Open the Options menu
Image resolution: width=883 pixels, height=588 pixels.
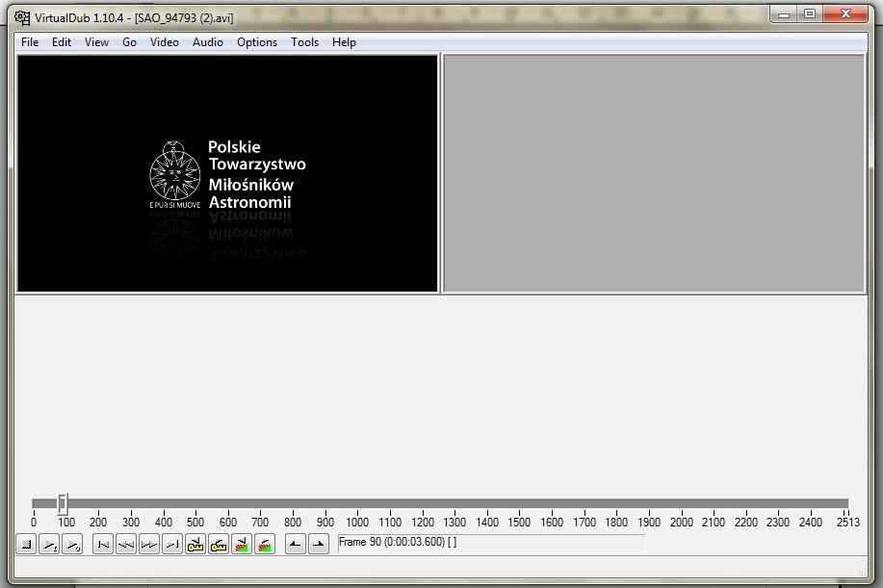click(x=257, y=42)
